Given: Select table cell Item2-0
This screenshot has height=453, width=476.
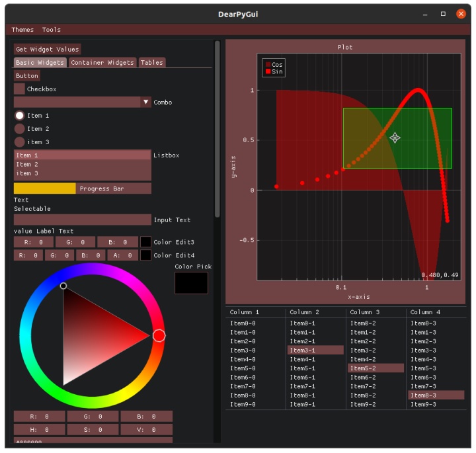Looking at the screenshot, I should [243, 341].
